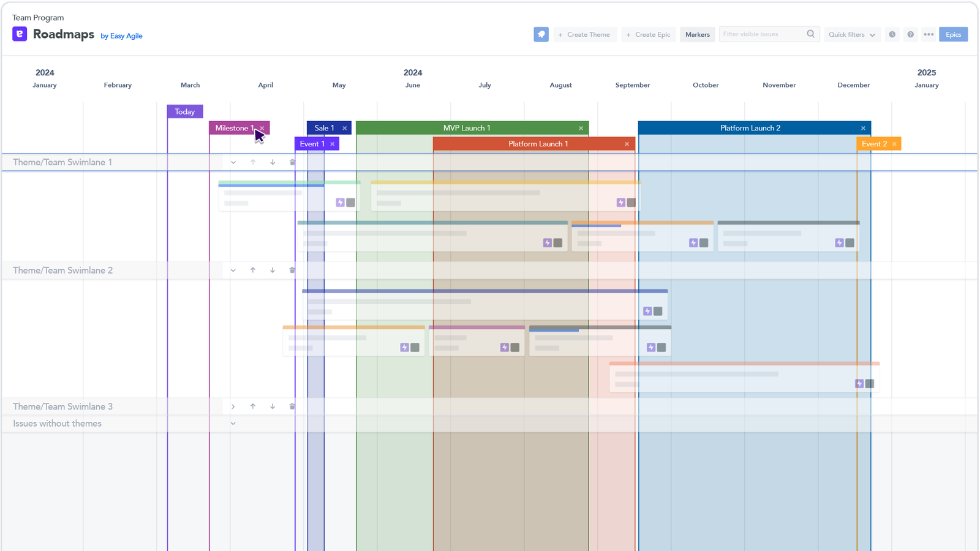Move Theme/Team Swimlane 1 down
Screen dimensions: 980x551
pyautogui.click(x=273, y=162)
